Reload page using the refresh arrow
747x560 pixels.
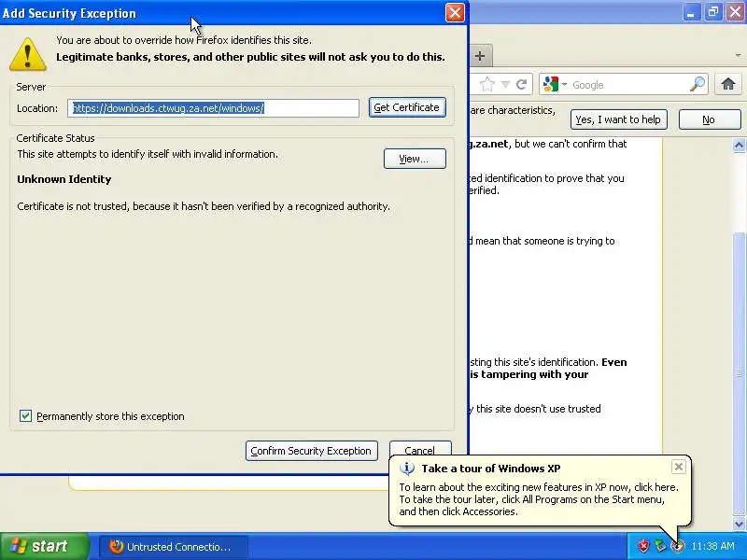[521, 85]
